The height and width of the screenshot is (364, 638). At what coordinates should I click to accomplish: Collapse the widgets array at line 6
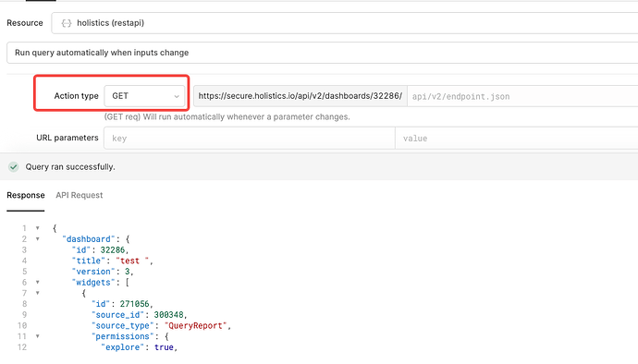(37, 283)
